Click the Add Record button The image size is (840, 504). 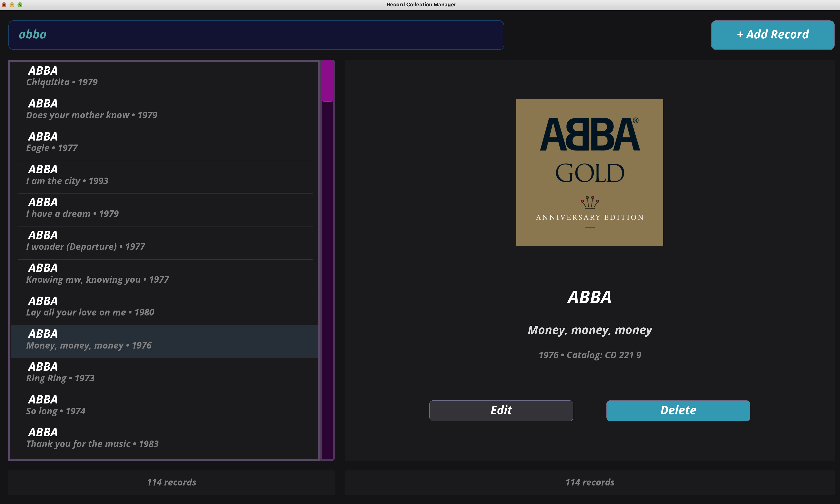pos(772,35)
